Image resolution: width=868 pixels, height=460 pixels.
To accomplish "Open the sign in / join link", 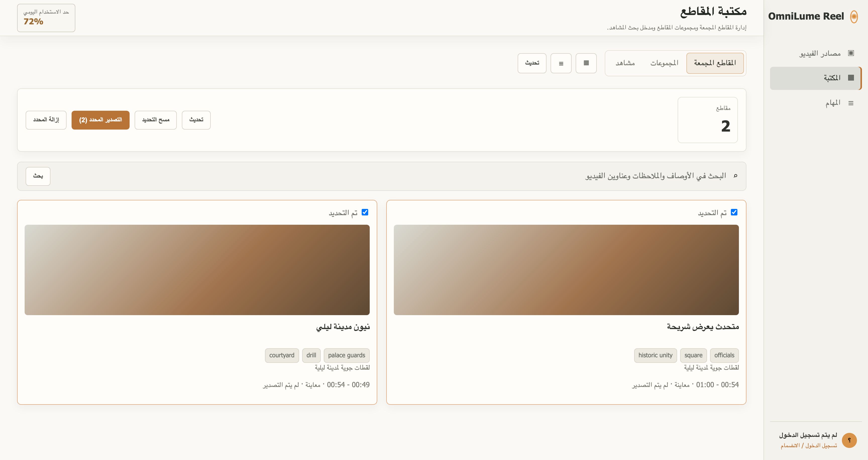I will [x=809, y=445].
